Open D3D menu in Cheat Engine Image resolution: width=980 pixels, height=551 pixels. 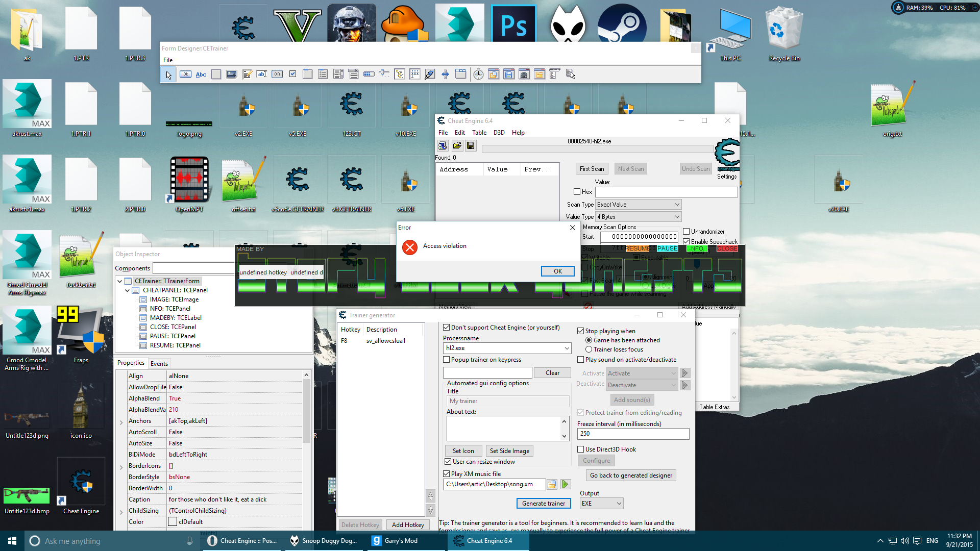click(498, 132)
